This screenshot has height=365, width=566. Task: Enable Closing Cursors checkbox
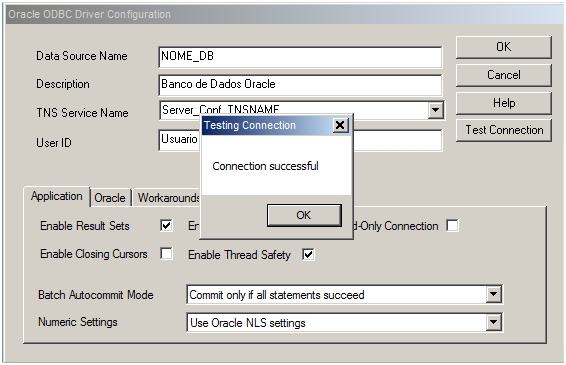tap(166, 254)
